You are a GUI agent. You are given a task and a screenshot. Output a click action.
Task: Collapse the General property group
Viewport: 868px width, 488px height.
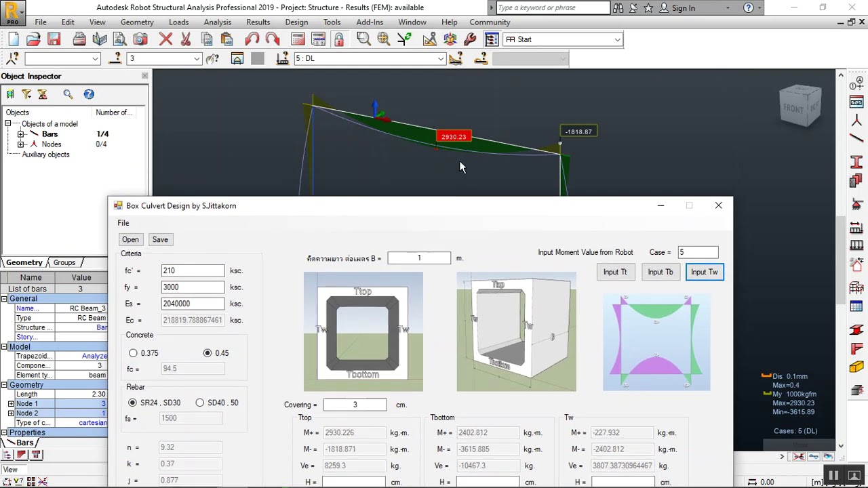(x=4, y=299)
